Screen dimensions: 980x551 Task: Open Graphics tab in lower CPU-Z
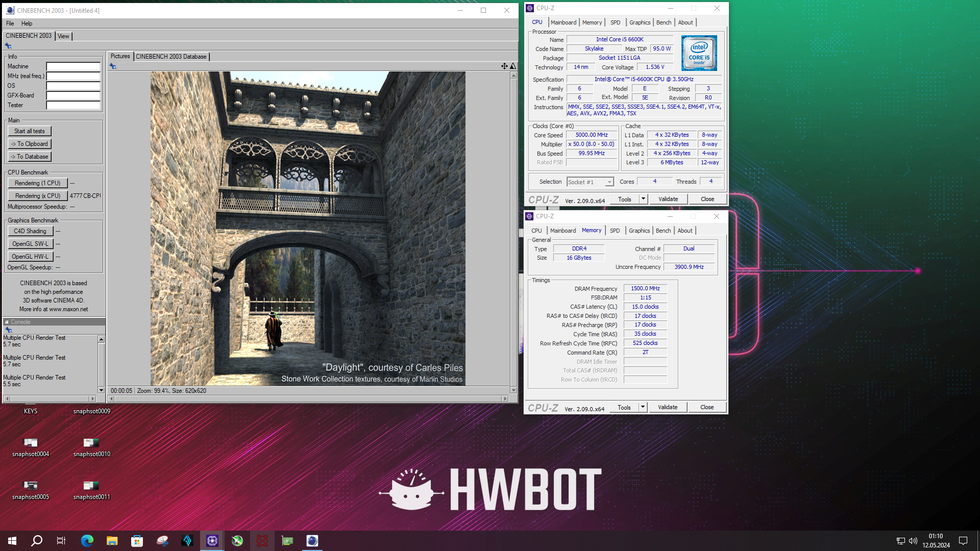[x=640, y=231]
